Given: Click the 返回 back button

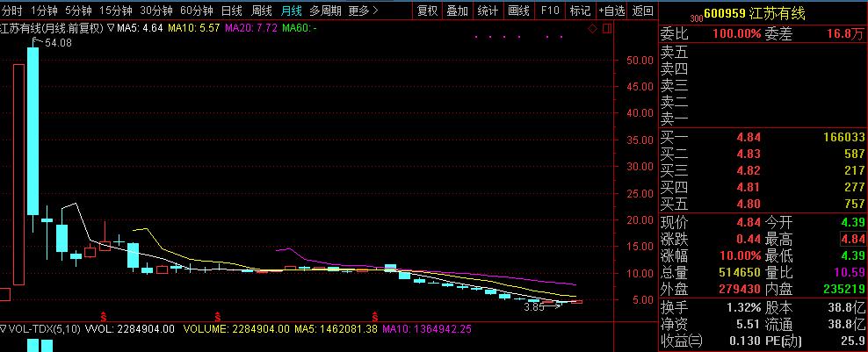Looking at the screenshot, I should 643,11.
